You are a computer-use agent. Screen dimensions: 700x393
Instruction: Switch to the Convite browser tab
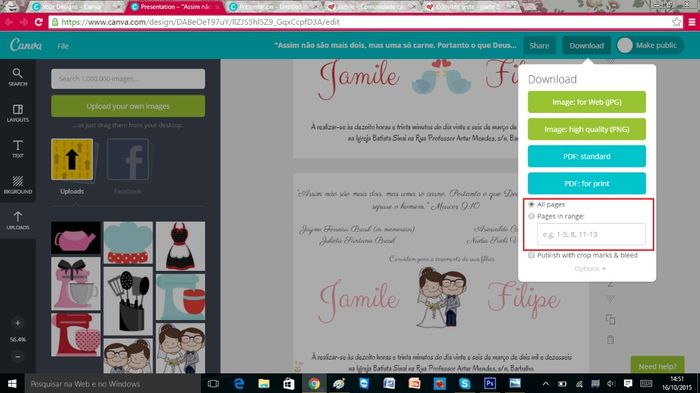[x=470, y=7]
